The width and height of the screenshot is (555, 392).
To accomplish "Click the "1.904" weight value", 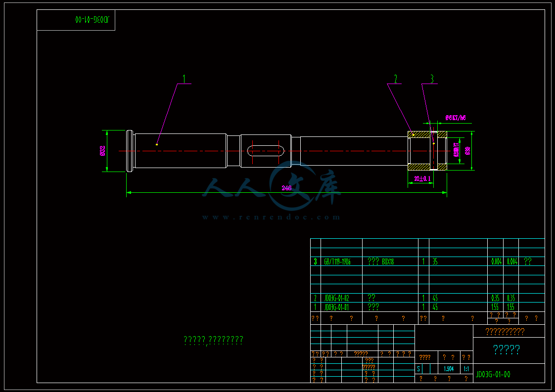I will tap(449, 369).
